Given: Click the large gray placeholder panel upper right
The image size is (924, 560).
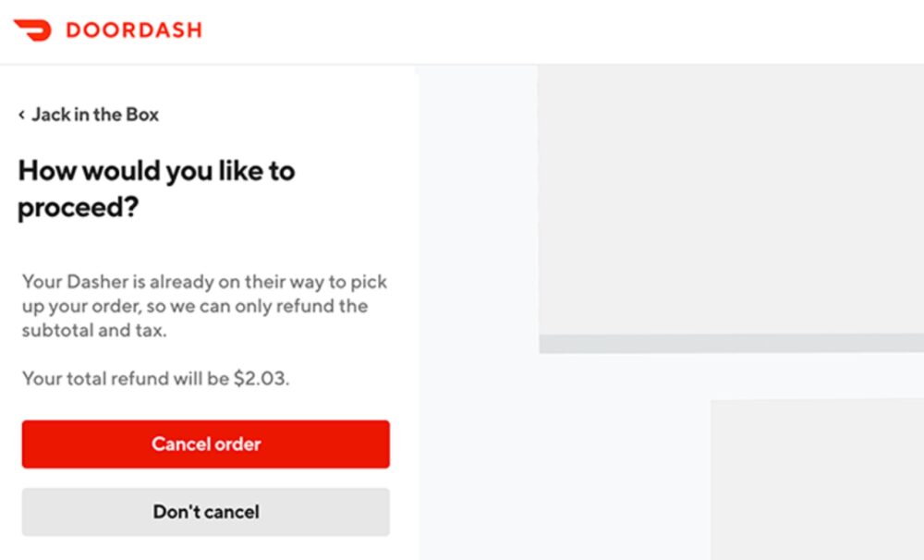Looking at the screenshot, I should point(730,199).
